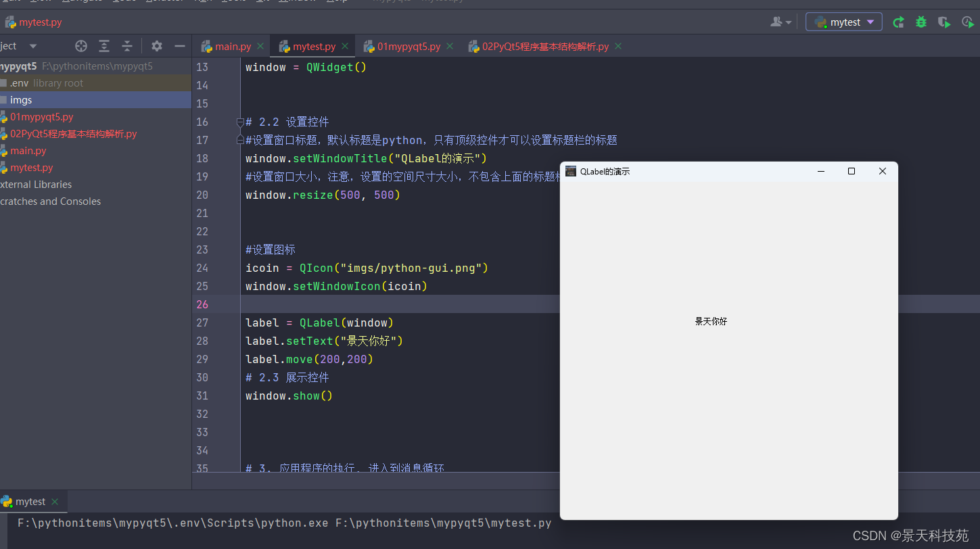Maximize the QLabel的演示 window

pos(851,171)
